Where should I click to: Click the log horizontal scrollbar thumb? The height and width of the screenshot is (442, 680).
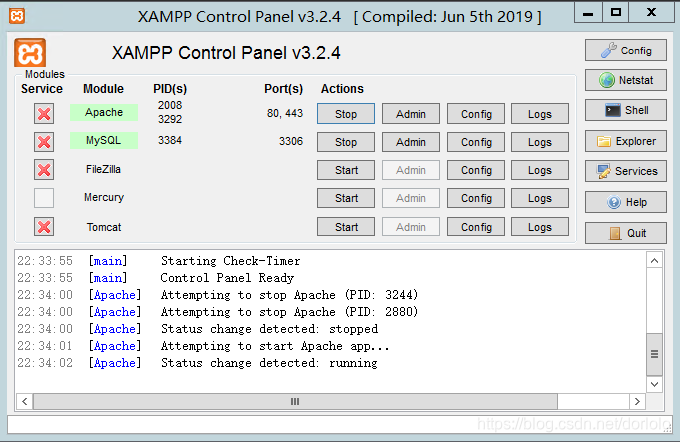(295, 401)
